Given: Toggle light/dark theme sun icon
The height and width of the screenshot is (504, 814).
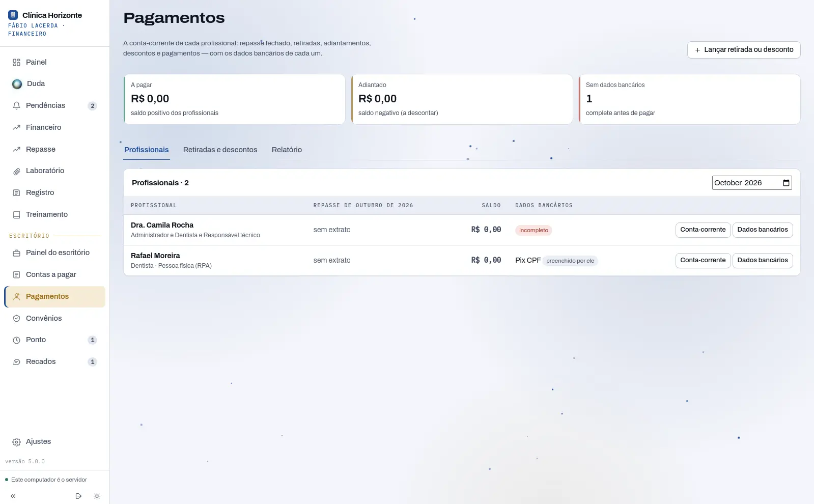Looking at the screenshot, I should [97, 496].
